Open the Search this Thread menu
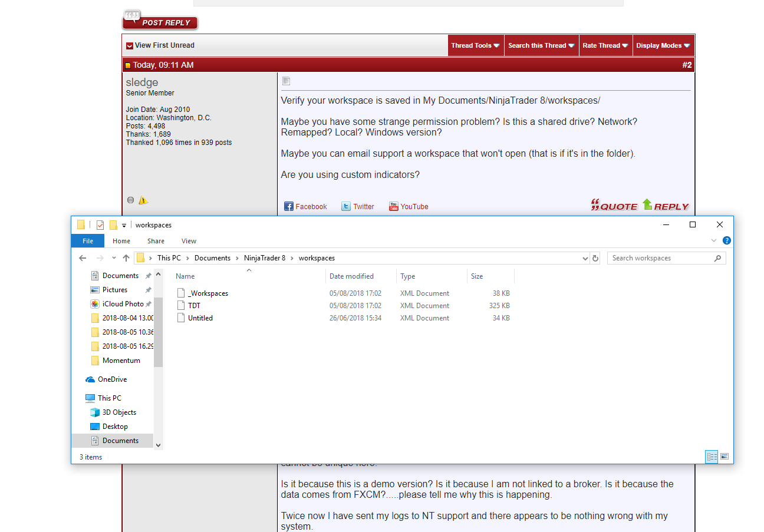Viewport: 764px width, 532px height. pyautogui.click(x=542, y=45)
